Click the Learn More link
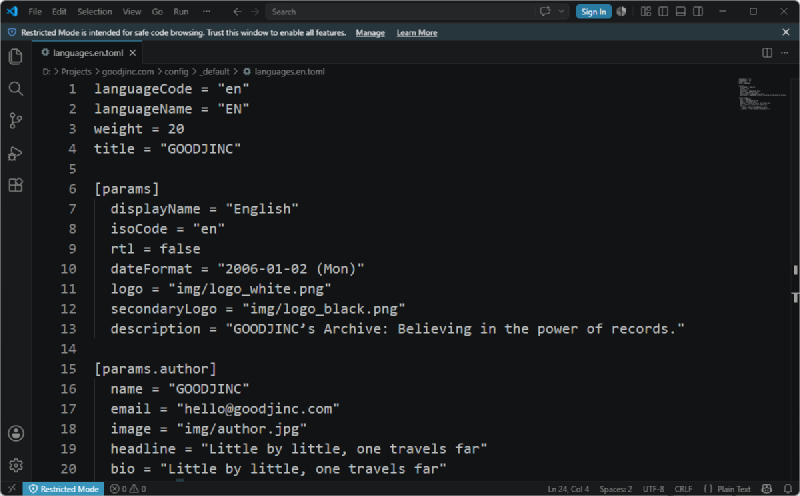Screen dimensions: 800x496 [x=417, y=33]
